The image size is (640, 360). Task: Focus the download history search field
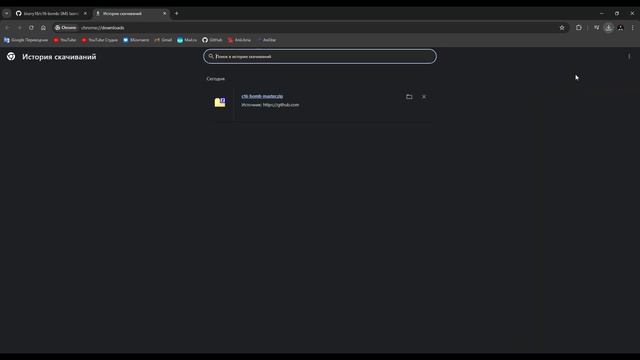pos(320,56)
